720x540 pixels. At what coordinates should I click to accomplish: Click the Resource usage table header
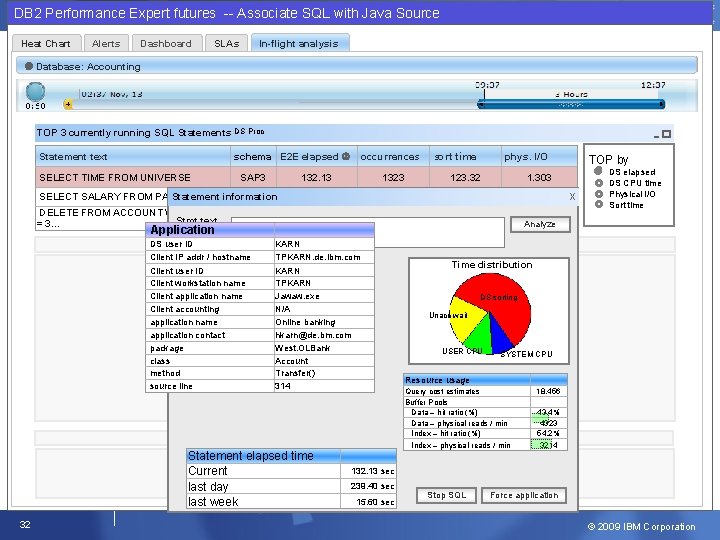point(485,380)
